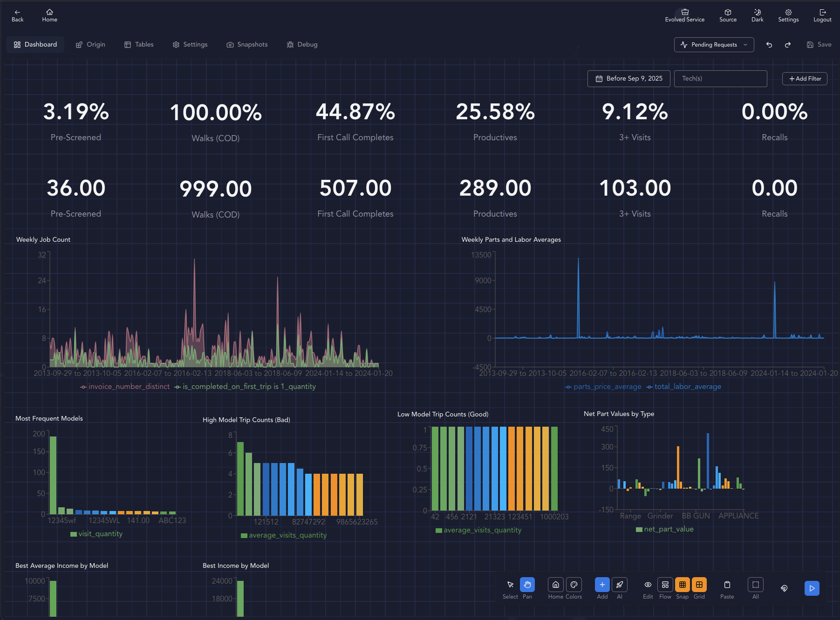The image size is (840, 620).
Task: Click the Tech(s) filter input field
Action: (x=720, y=79)
